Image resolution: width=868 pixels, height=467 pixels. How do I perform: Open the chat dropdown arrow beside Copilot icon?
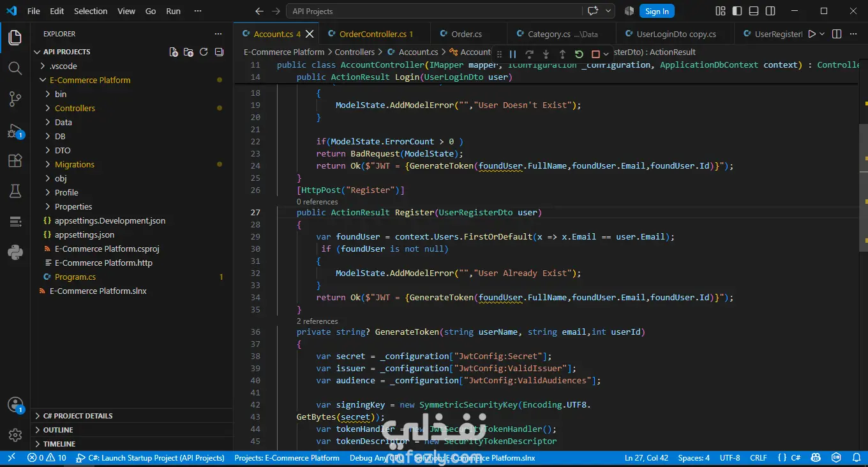(x=608, y=11)
